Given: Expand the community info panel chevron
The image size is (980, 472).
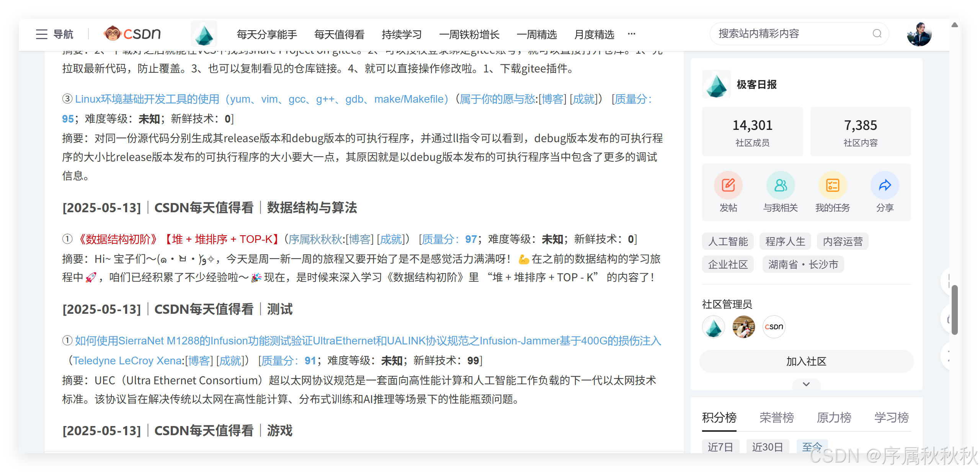Looking at the screenshot, I should tap(806, 384).
